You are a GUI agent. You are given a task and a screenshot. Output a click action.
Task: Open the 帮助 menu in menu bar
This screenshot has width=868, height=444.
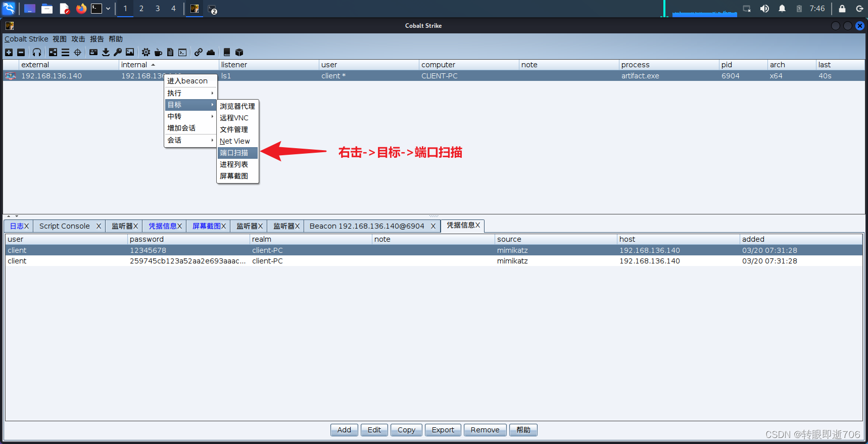click(116, 39)
